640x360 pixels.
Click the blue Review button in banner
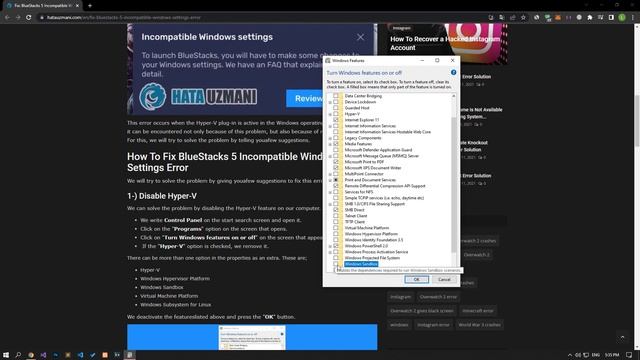305,98
